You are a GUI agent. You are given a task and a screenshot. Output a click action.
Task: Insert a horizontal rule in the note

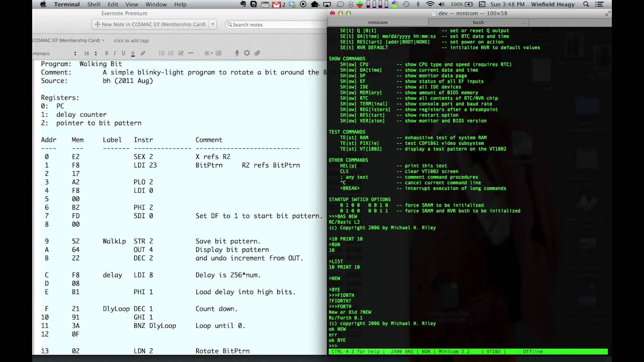click(191, 53)
